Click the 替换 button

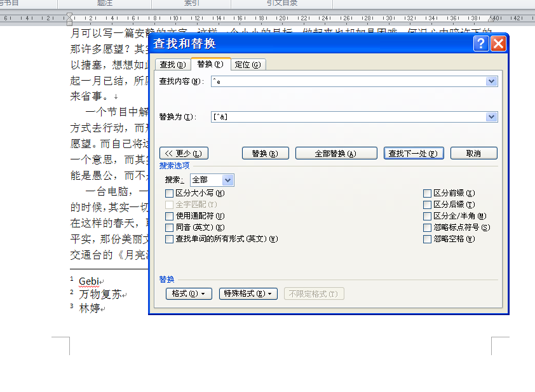(x=265, y=154)
